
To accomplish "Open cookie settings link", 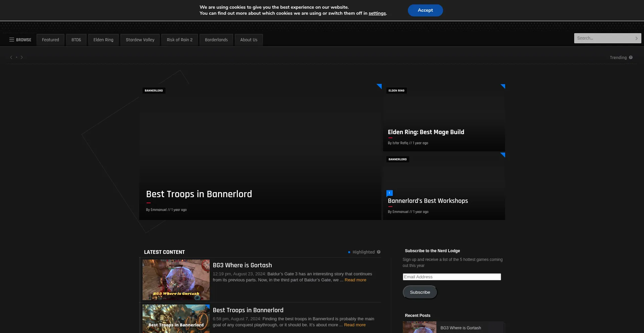I will tap(377, 13).
